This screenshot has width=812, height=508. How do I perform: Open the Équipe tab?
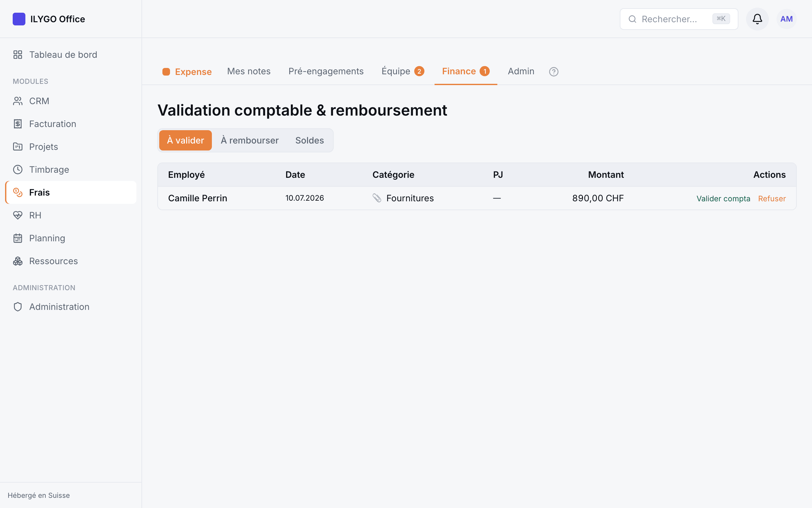[403, 71]
